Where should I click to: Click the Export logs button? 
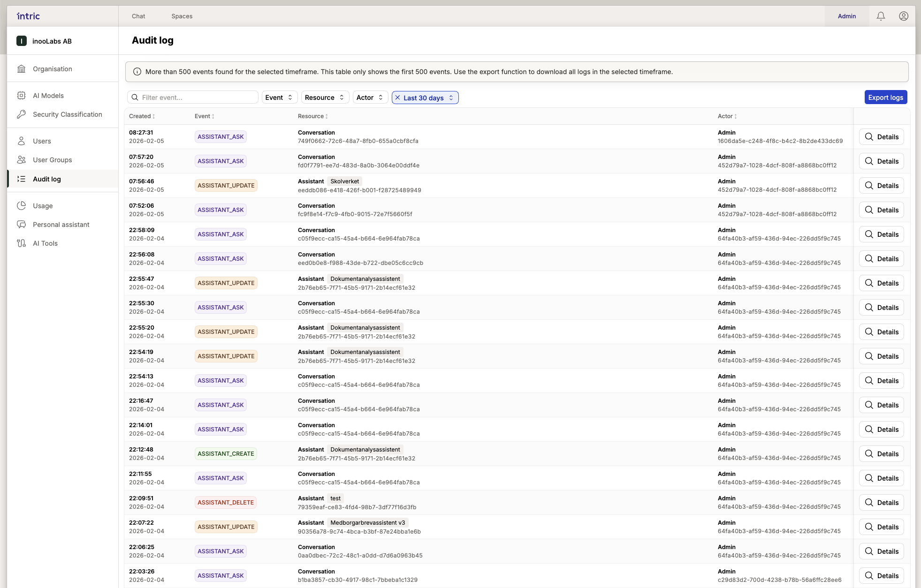coord(885,98)
